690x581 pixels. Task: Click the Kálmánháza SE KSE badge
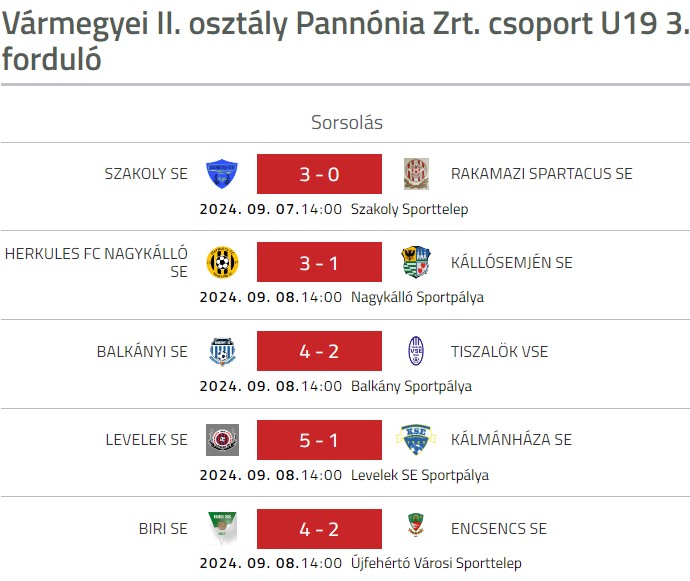[x=416, y=440]
